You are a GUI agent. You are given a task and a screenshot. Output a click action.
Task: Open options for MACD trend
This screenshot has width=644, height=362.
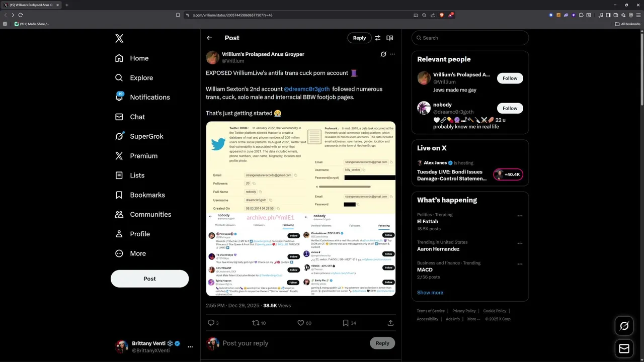coord(520,264)
